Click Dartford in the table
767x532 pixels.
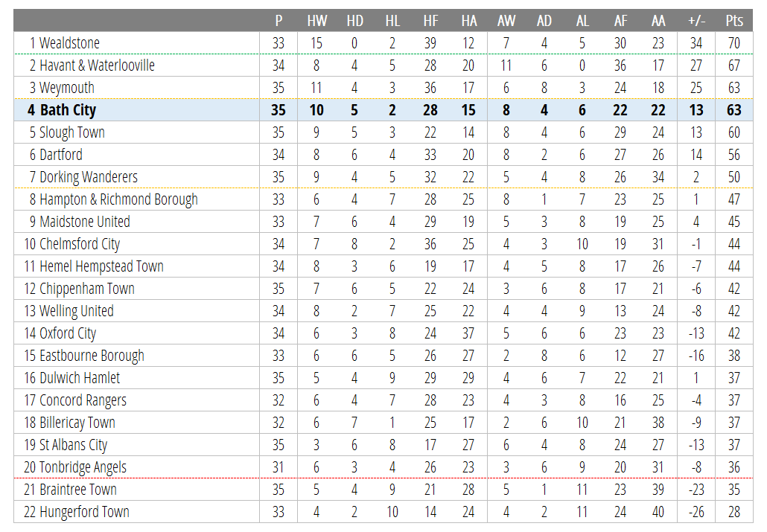pos(60,155)
